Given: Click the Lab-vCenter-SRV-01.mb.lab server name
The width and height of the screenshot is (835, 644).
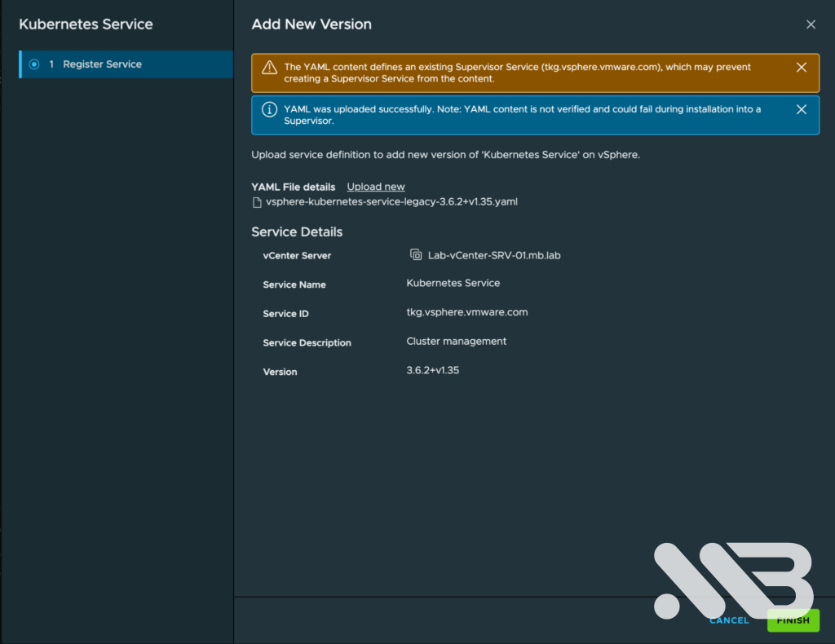Looking at the screenshot, I should pos(494,255).
